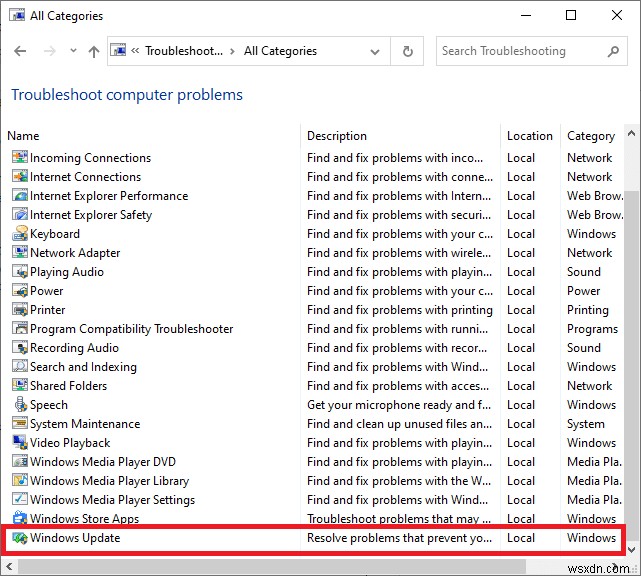Click the Speech microphone icon
The image size is (641, 579).
[x=20, y=404]
